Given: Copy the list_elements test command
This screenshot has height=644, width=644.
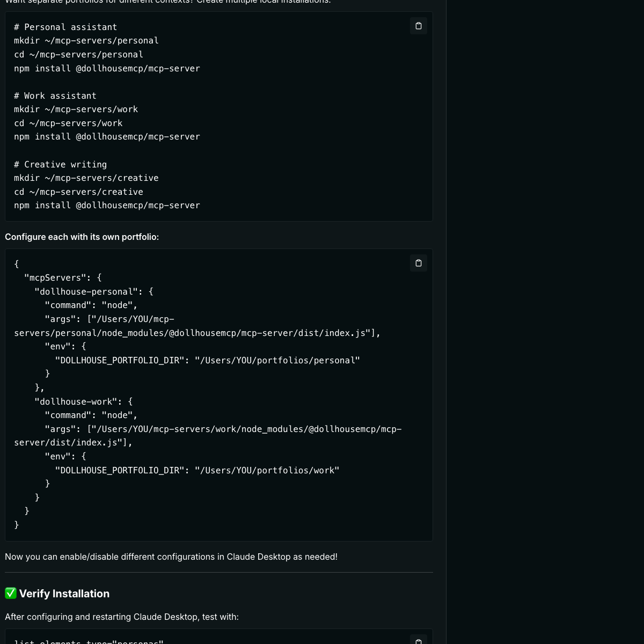Looking at the screenshot, I should click(419, 640).
